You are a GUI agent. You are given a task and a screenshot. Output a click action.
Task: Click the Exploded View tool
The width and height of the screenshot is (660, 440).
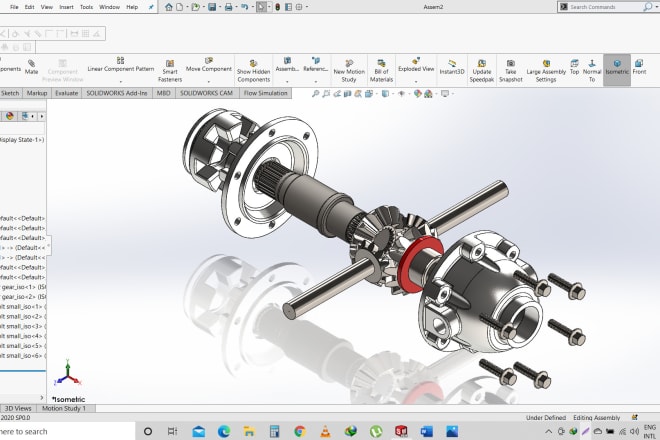[x=416, y=64]
